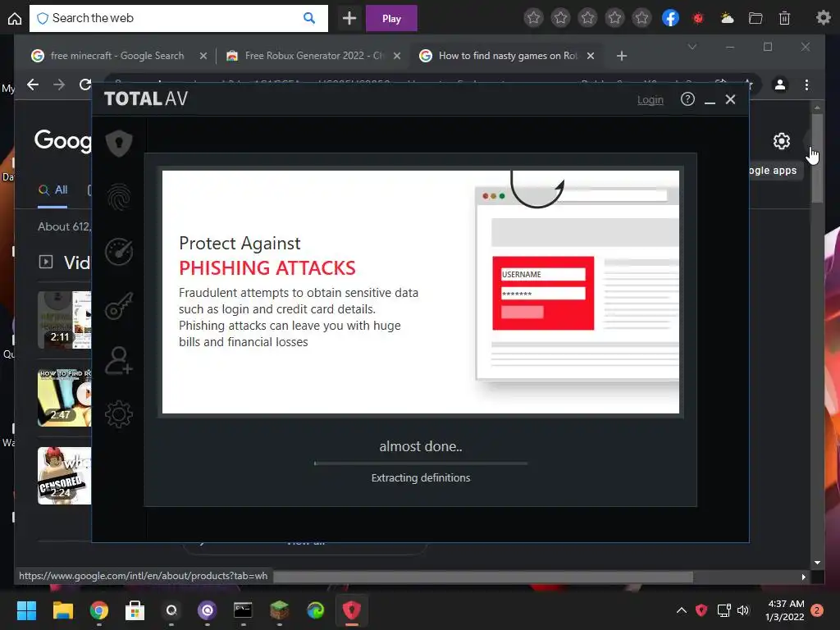Open the 2:47 video thumbnail
This screenshot has height=630, width=840.
coord(64,398)
